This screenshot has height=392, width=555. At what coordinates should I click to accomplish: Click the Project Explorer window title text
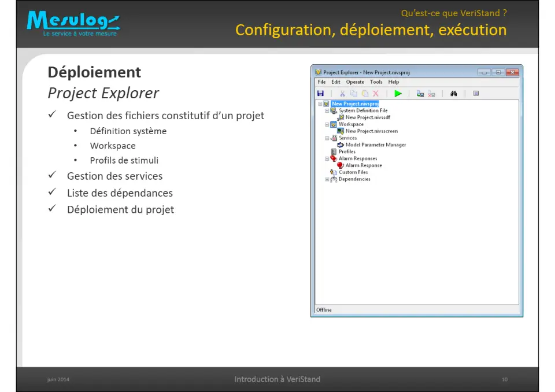tap(367, 72)
